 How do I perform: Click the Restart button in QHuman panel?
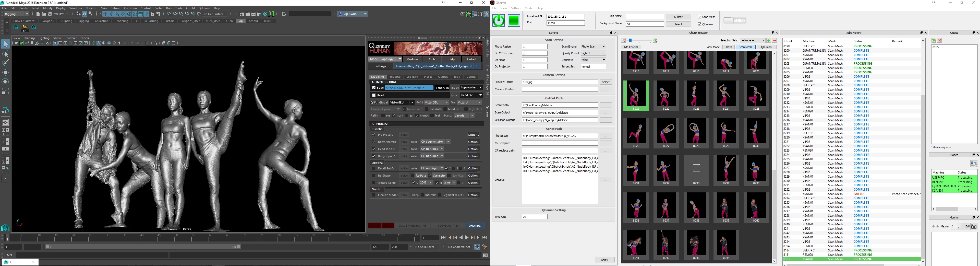(x=471, y=59)
